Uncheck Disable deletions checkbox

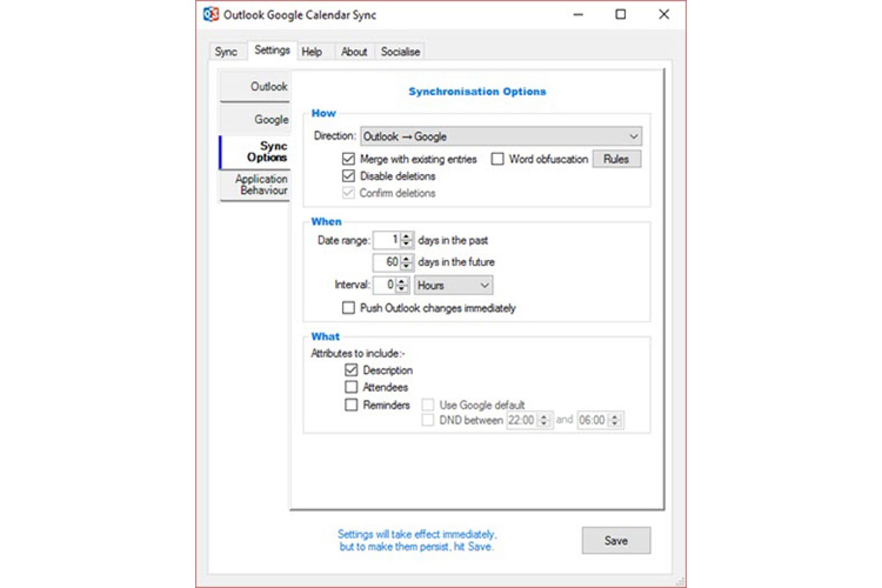349,176
